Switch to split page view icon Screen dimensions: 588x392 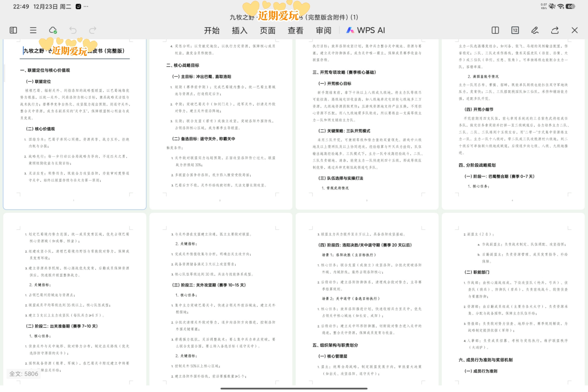[495, 30]
